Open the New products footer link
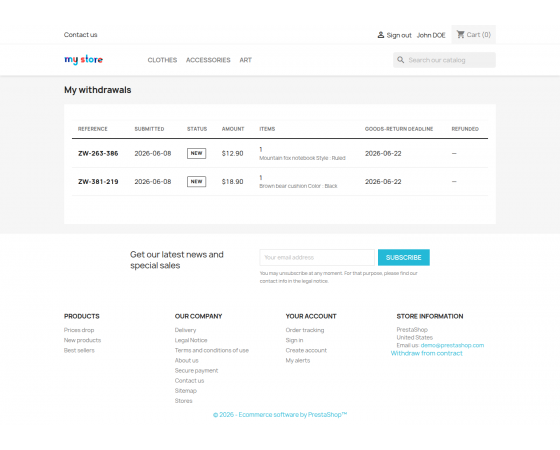This screenshot has width=560, height=450. pos(82,340)
